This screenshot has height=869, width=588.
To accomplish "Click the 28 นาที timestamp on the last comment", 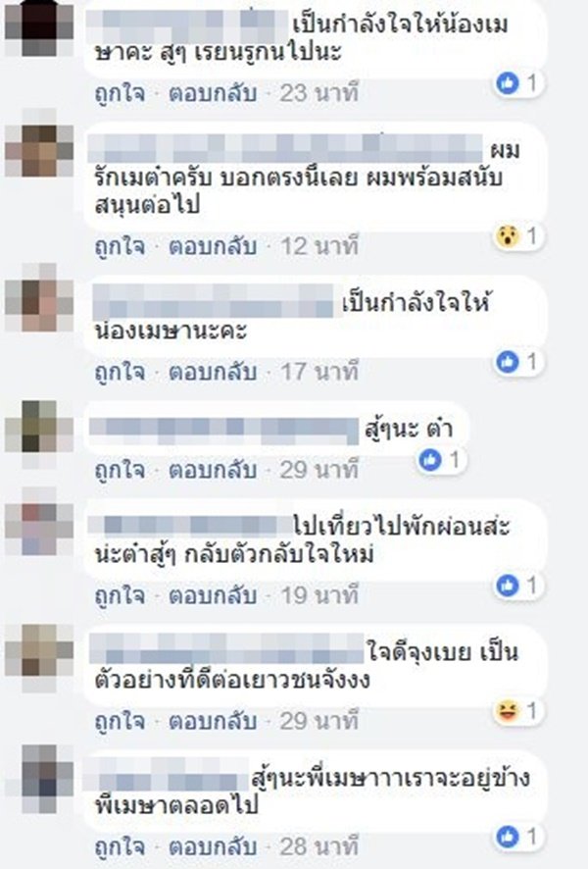I will (318, 846).
